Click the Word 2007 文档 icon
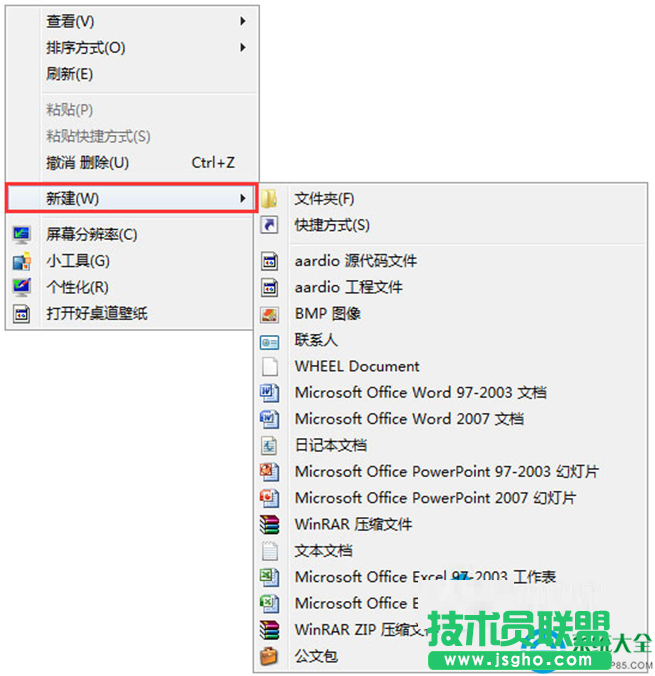Screen dimensions: 655x676 (269, 419)
